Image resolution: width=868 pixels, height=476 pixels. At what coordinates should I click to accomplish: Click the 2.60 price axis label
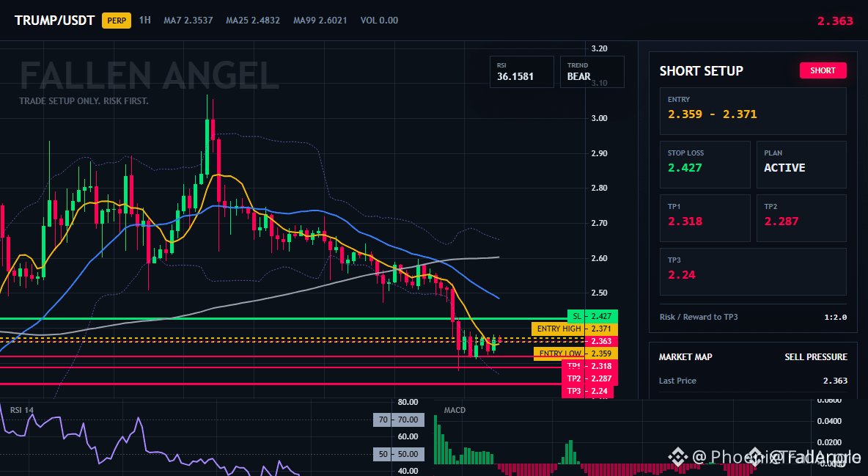tap(599, 258)
